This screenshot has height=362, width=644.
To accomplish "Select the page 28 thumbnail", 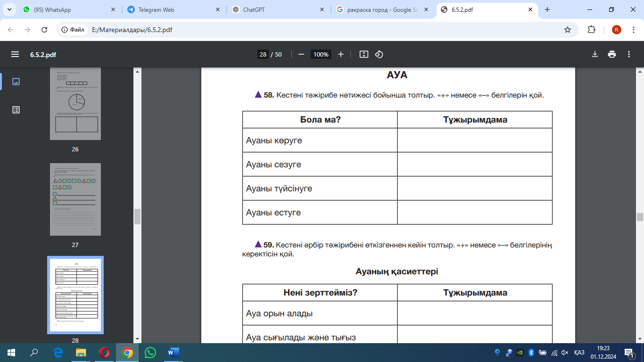I will click(75, 295).
